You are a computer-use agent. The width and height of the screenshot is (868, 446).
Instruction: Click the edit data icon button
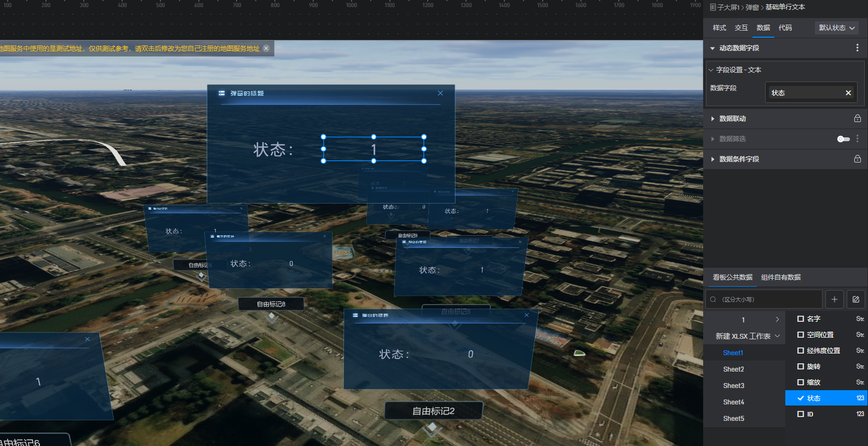tap(856, 299)
